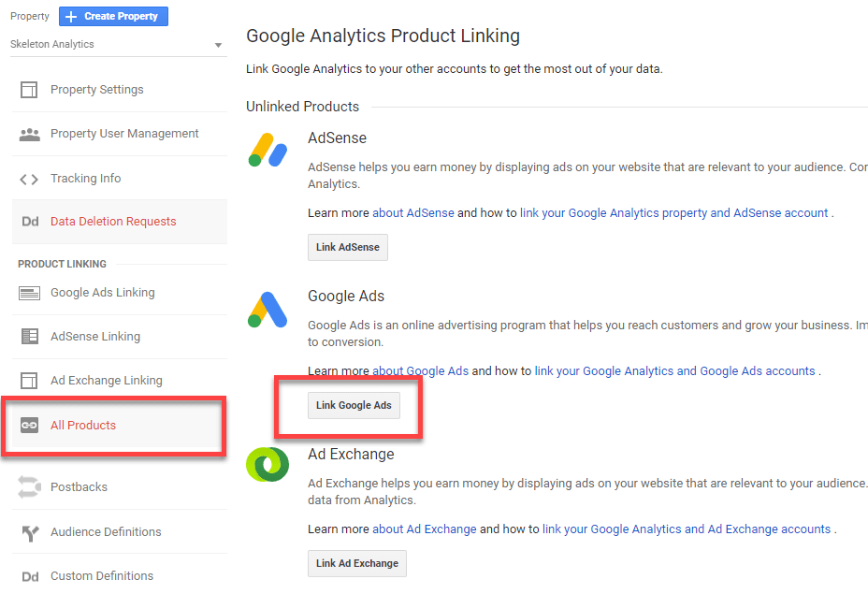Click the AdSense product logo

click(x=268, y=150)
